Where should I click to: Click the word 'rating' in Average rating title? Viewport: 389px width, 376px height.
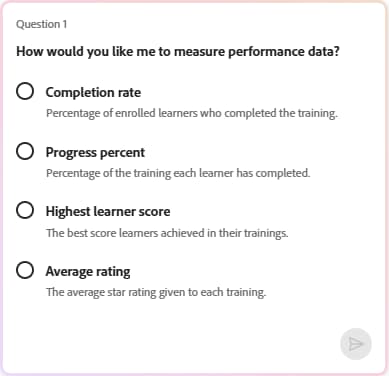113,272
